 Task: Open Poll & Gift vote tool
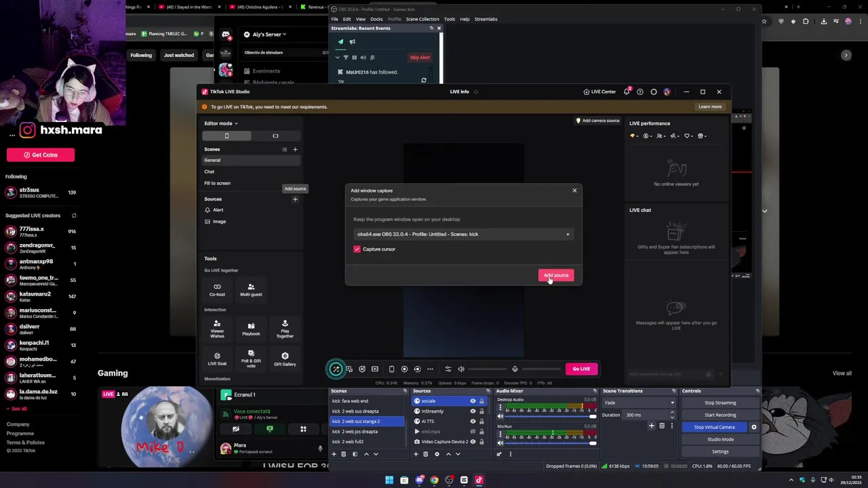(x=251, y=359)
